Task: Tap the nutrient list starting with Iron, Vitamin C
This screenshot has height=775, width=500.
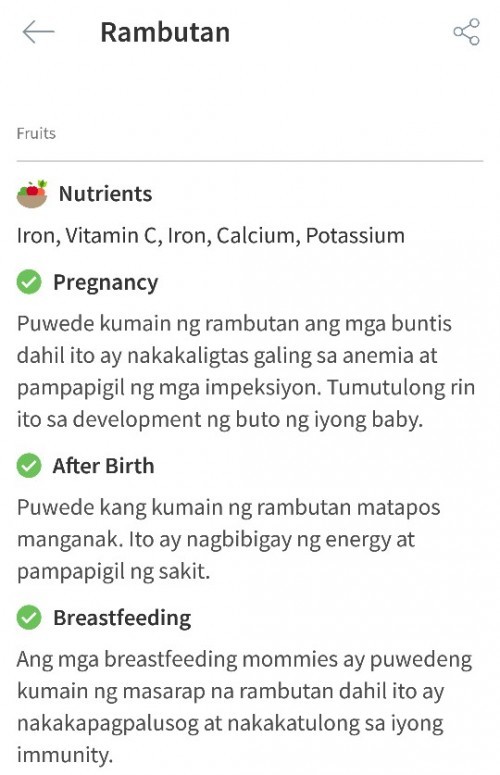Action: click(x=210, y=235)
